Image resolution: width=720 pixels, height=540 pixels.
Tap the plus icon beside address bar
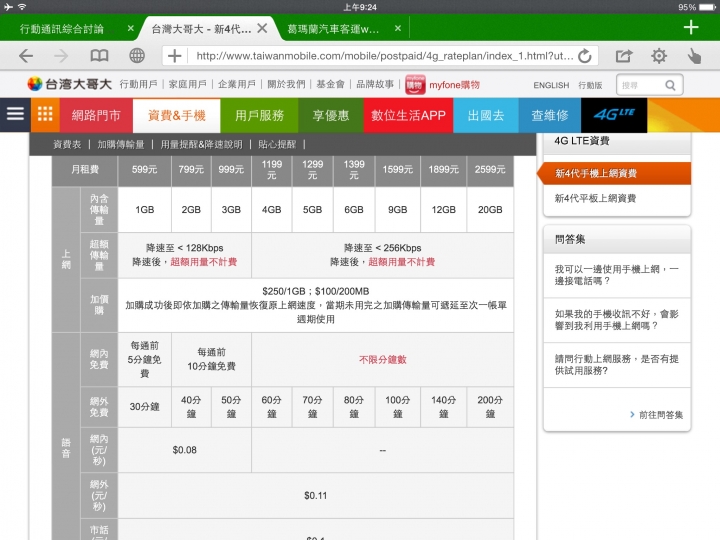coord(174,56)
